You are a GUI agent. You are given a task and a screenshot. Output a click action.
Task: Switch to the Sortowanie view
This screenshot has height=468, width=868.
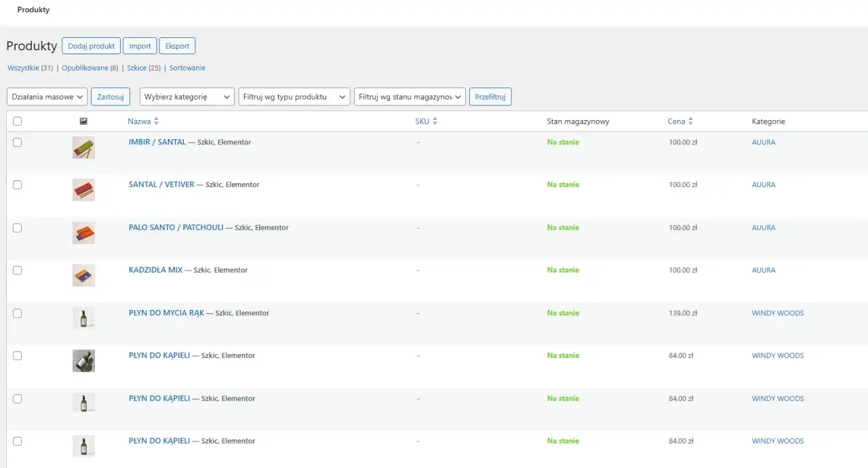(187, 68)
